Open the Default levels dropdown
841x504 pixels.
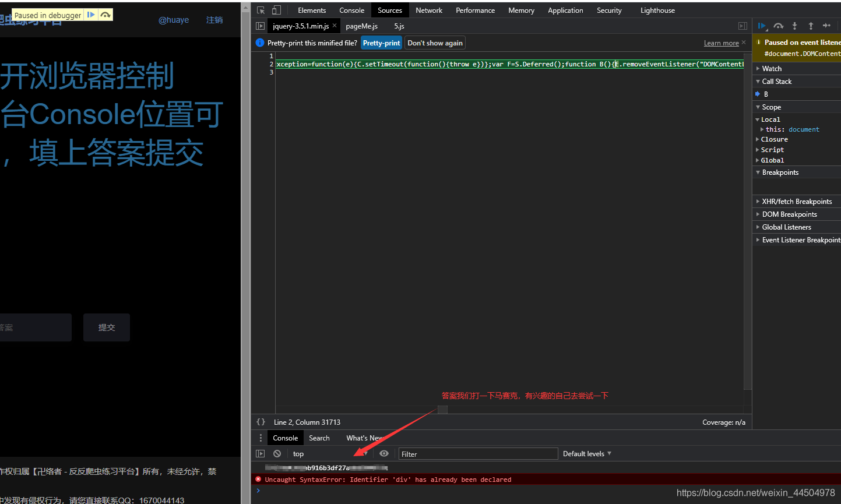pyautogui.click(x=587, y=453)
